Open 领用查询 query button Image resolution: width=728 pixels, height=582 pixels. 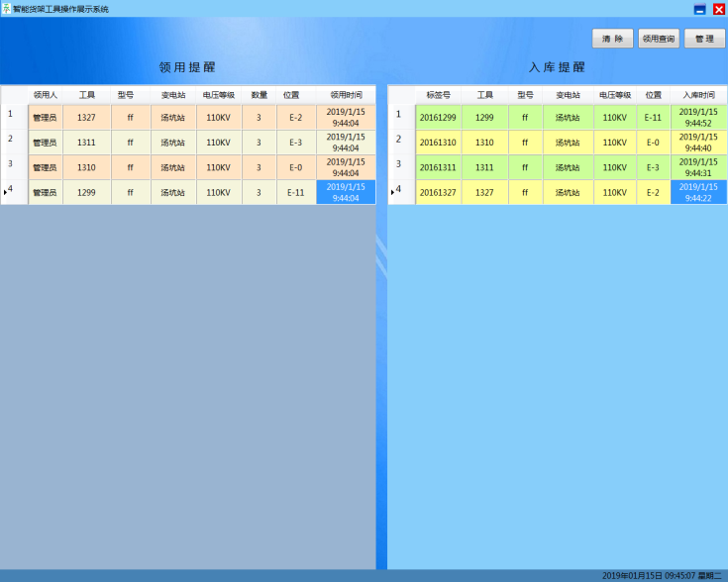659,39
